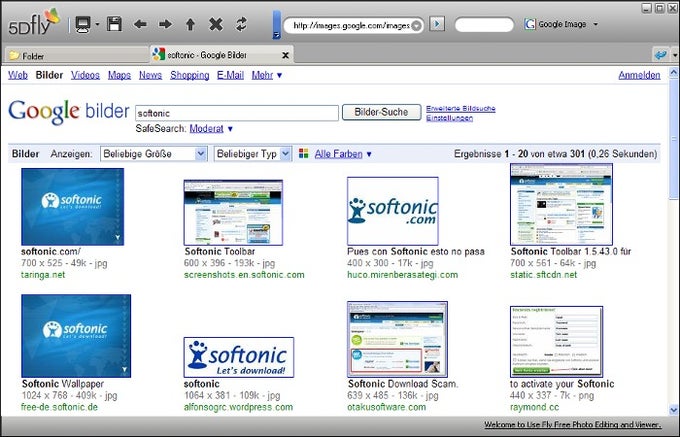Click the scrollbar up arrow

click(673, 72)
